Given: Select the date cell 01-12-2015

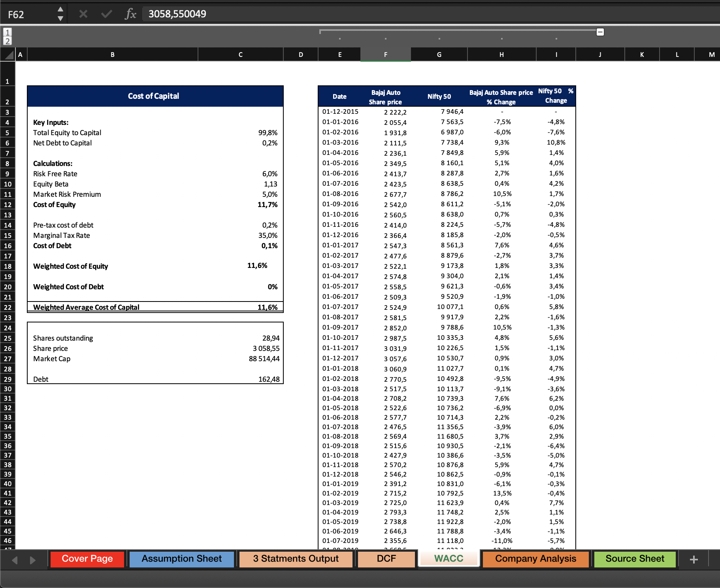Looking at the screenshot, I should (x=340, y=112).
